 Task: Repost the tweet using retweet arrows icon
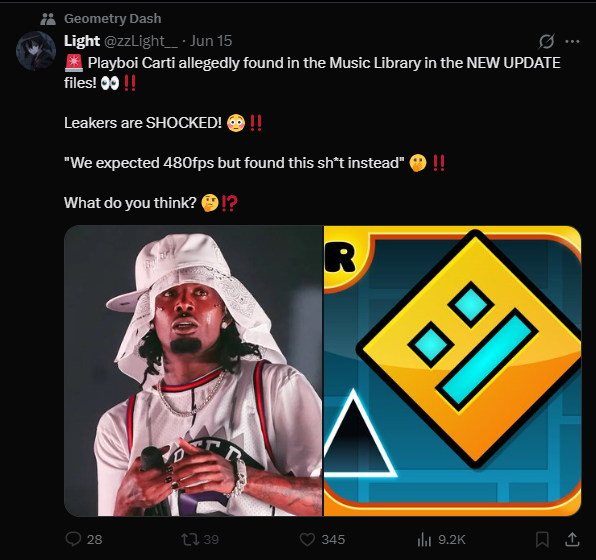click(x=190, y=539)
